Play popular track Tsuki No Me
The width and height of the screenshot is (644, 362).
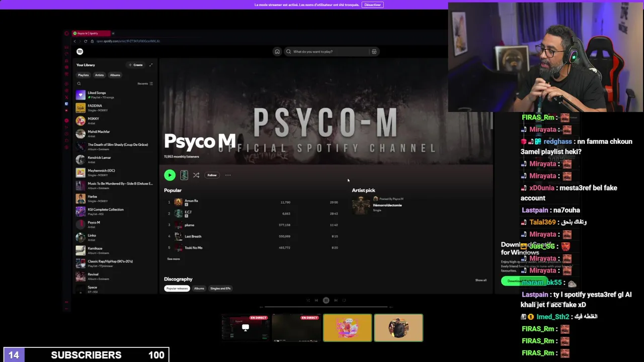[x=253, y=247]
